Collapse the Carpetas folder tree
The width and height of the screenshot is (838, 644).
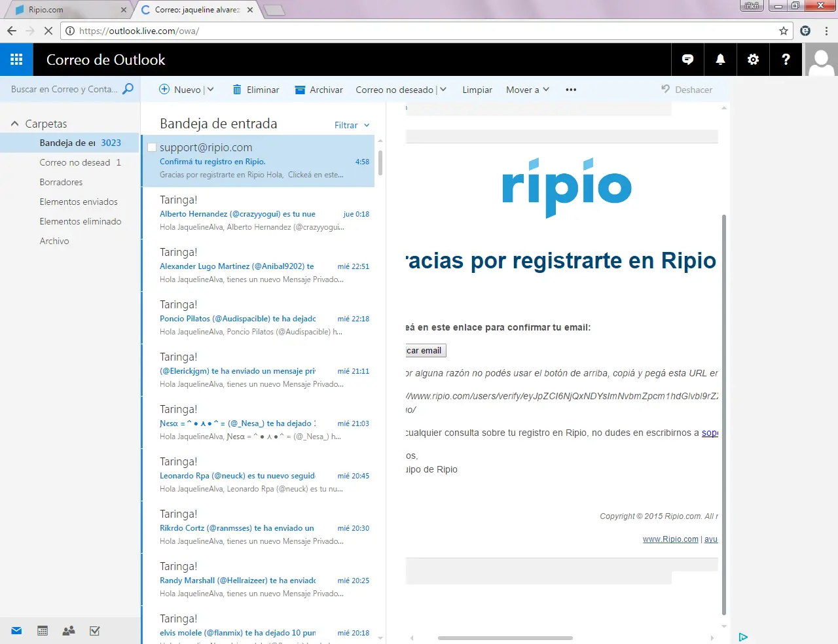[14, 124]
